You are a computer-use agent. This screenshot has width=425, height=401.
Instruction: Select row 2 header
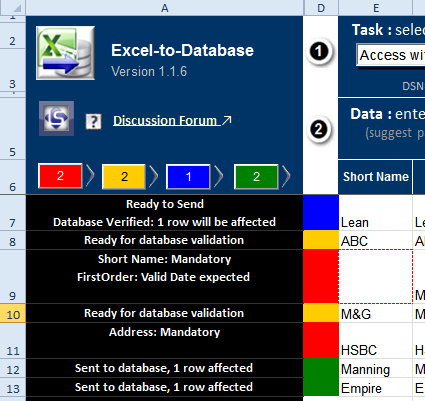13,35
